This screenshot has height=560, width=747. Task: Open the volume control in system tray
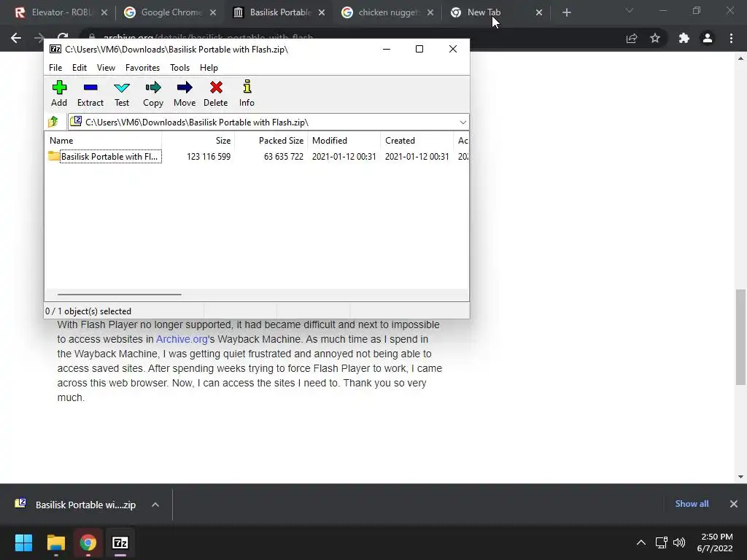pyautogui.click(x=679, y=542)
